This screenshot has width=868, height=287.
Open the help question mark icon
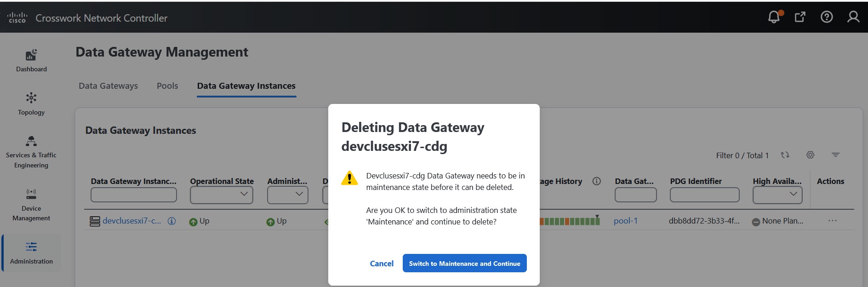click(827, 17)
